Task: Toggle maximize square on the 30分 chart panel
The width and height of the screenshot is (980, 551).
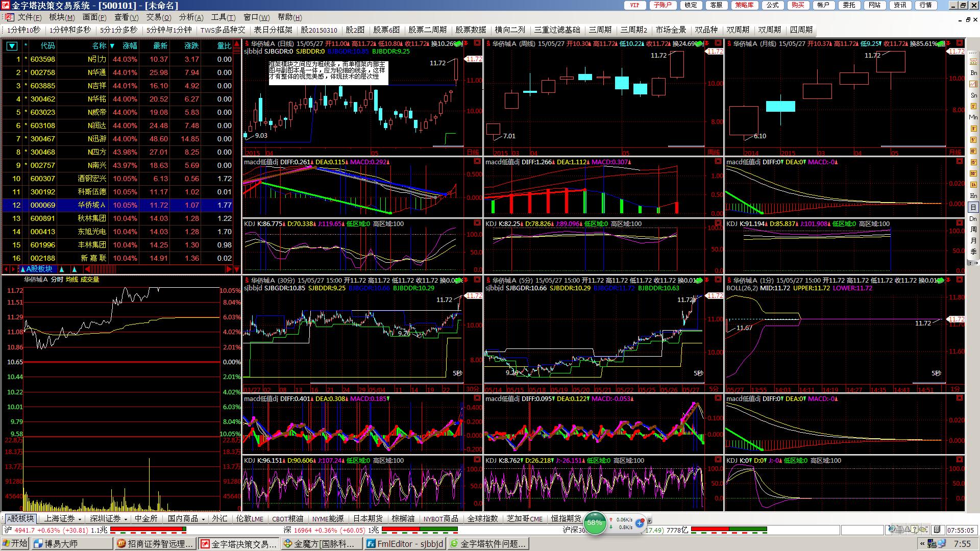Action: 477,280
